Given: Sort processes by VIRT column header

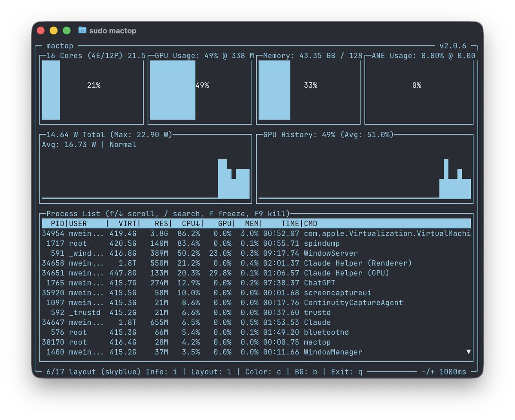Looking at the screenshot, I should [128, 224].
